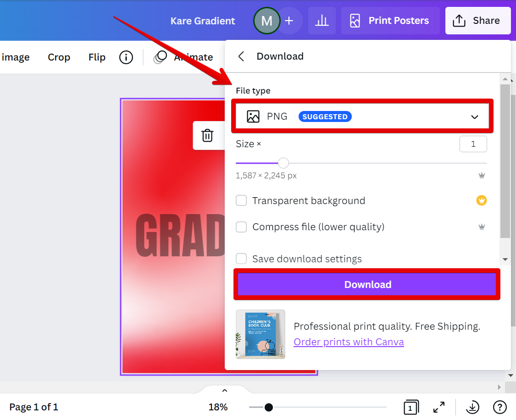
Task: Open the insights chart icon in top bar
Action: [322, 20]
